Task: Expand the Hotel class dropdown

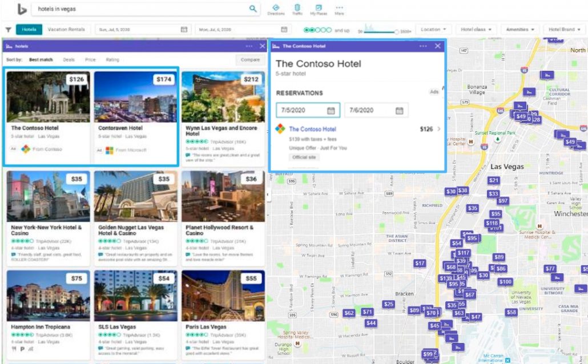Action: (x=476, y=29)
